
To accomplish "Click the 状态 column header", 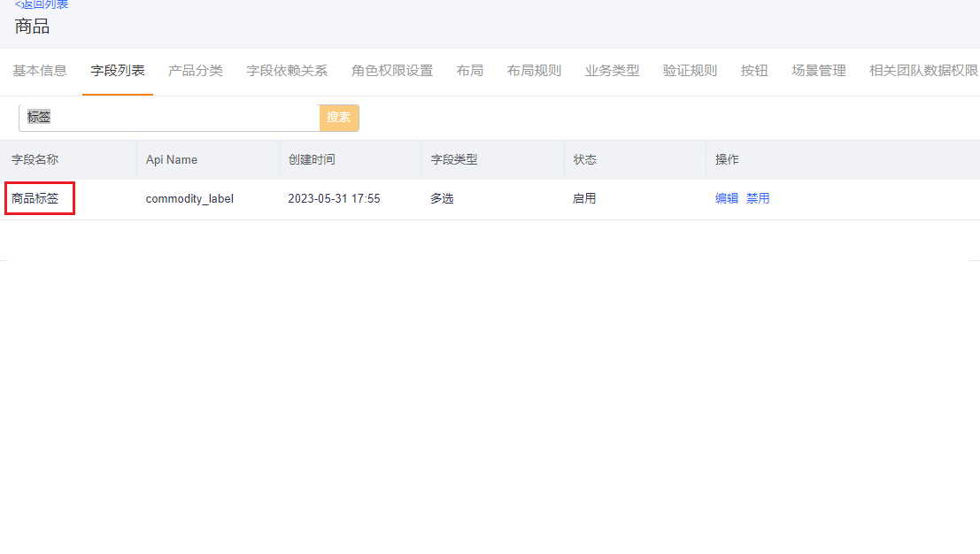I will click(x=584, y=160).
